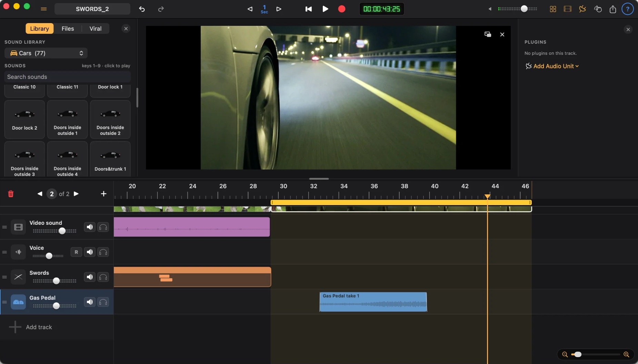Play Doors inside outside 1 sound

pyautogui.click(x=67, y=120)
